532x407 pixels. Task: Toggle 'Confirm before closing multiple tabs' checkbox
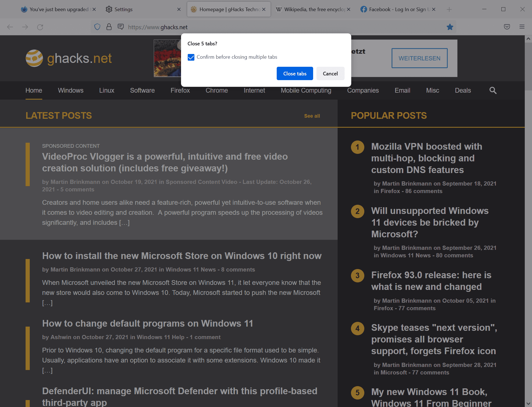click(191, 57)
